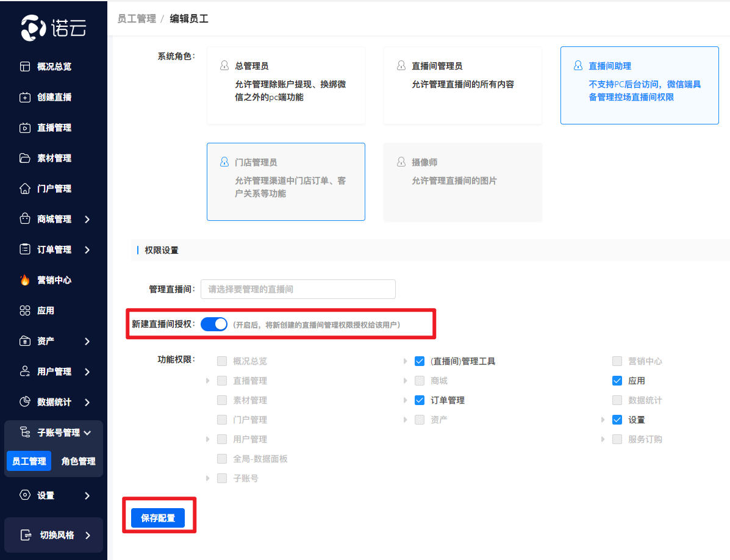Click the 管理直播间 selection field
The width and height of the screenshot is (730, 560).
pos(298,289)
